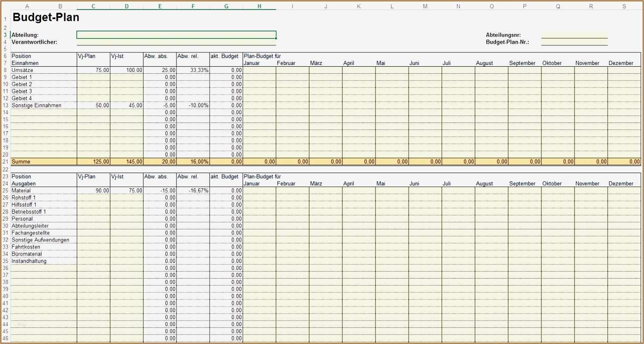Select row 21 by its row number
Viewport: 644px width, 344px height.
pos(4,161)
